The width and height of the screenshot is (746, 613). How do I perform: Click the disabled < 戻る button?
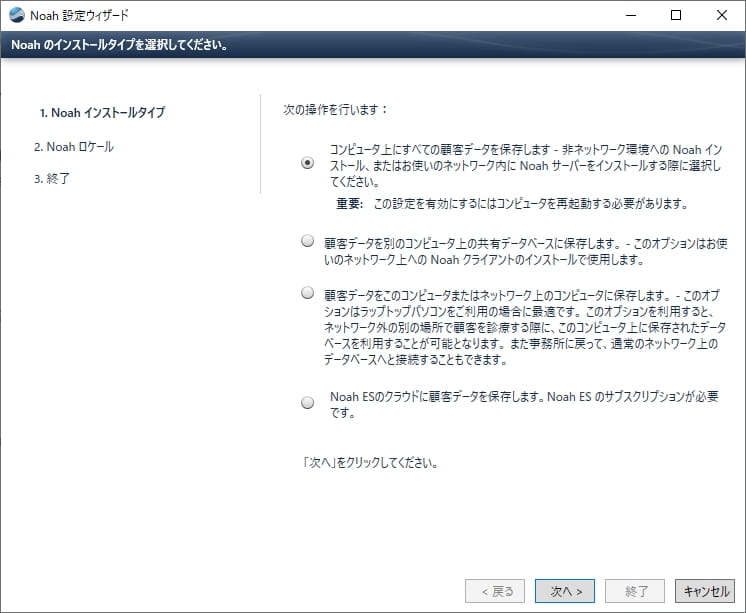click(495, 591)
